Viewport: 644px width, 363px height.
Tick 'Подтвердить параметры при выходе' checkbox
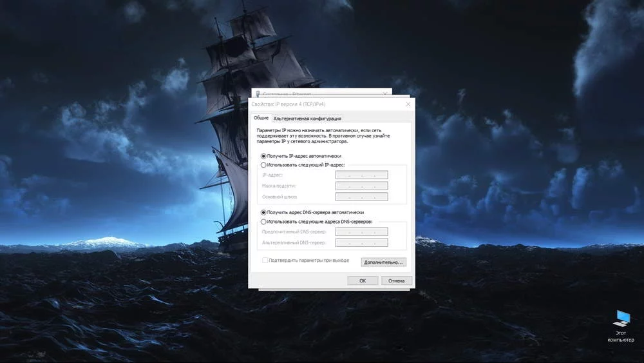pyautogui.click(x=265, y=260)
